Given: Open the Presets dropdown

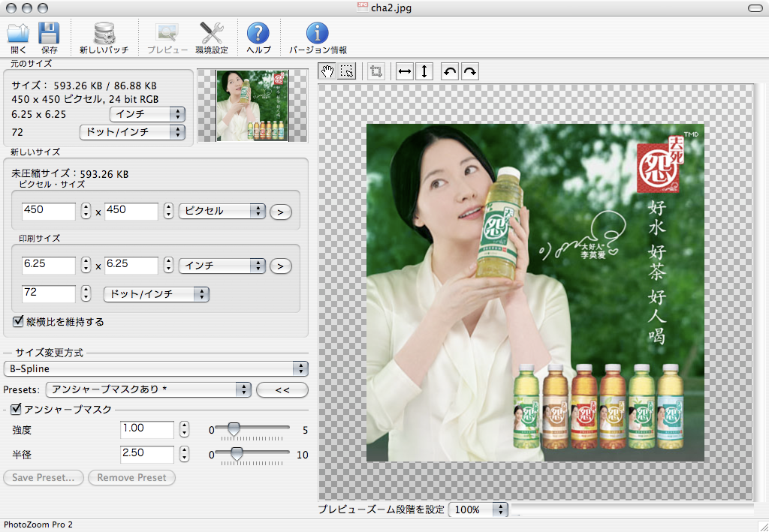Looking at the screenshot, I should point(148,389).
